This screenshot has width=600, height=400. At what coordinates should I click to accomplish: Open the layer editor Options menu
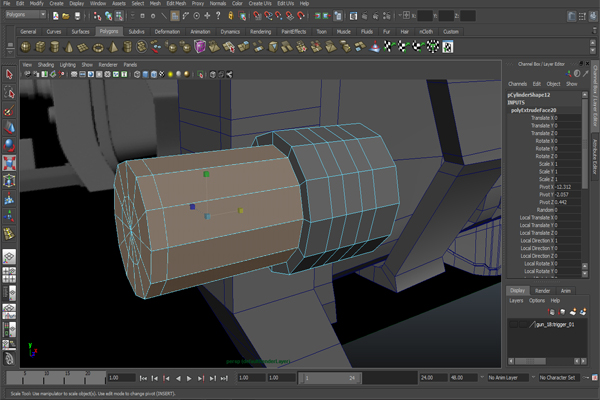(x=537, y=301)
